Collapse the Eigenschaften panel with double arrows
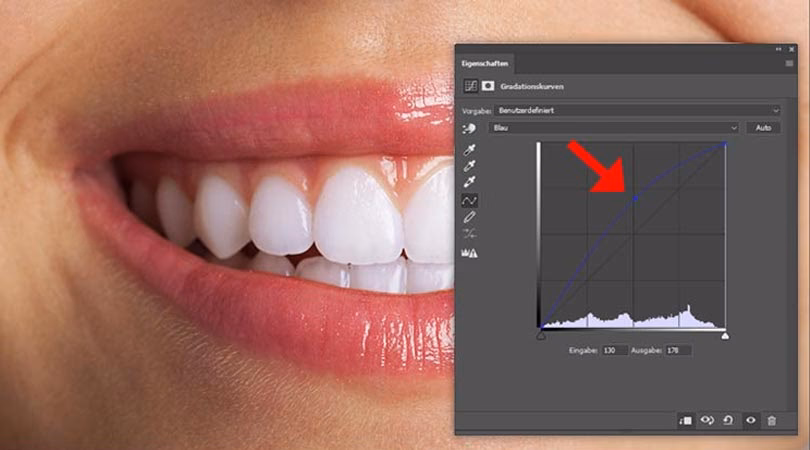This screenshot has width=810, height=450. (778, 50)
